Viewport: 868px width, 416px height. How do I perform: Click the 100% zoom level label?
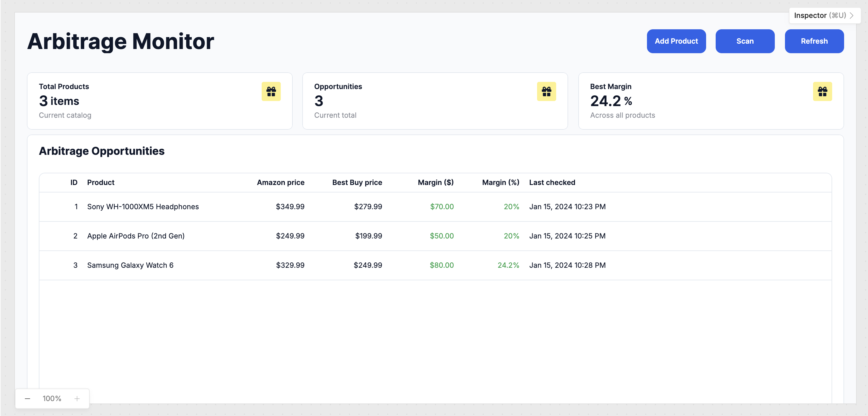click(x=52, y=398)
